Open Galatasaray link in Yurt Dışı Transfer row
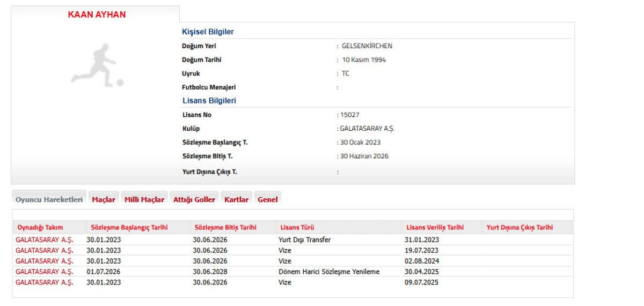 45,240
